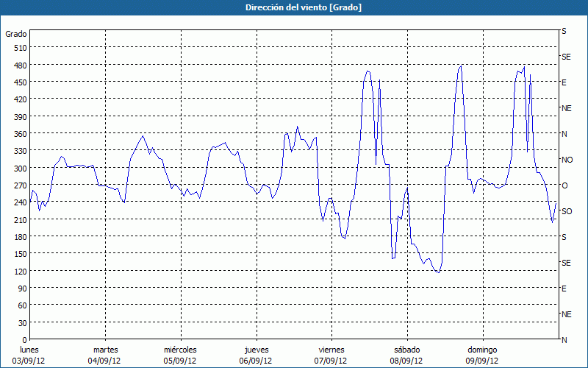
Task: Click the bottommost 'N' compass label
Action: click(564, 340)
